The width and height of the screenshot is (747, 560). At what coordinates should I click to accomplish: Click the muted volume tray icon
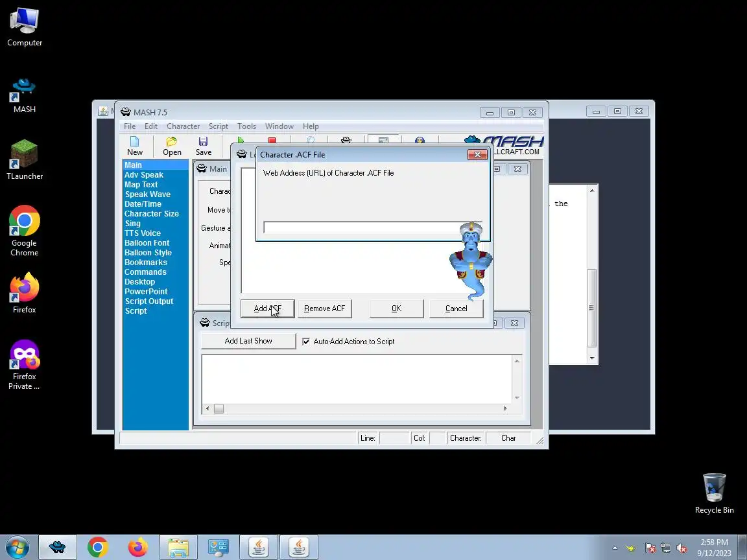pyautogui.click(x=682, y=548)
